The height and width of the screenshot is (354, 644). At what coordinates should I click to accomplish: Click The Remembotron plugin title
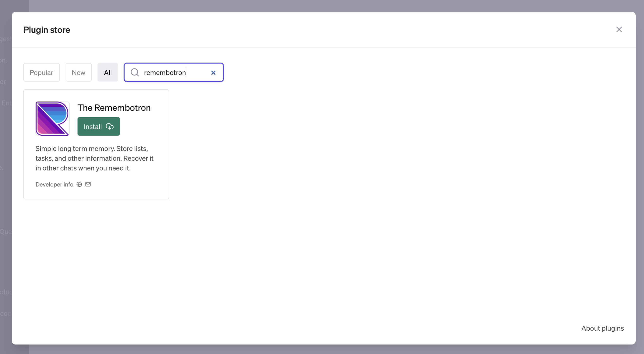click(114, 108)
